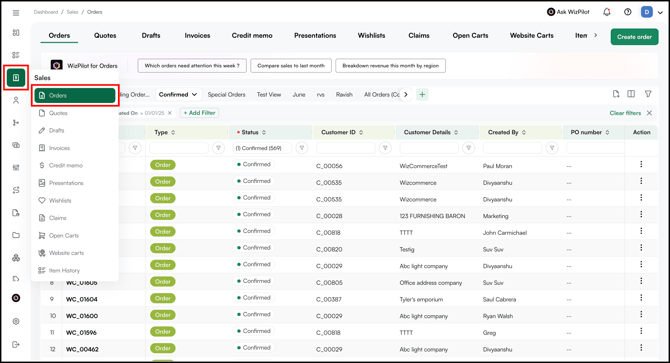
Task: Open action menu for WizCommerceTest row
Action: pyautogui.click(x=641, y=164)
